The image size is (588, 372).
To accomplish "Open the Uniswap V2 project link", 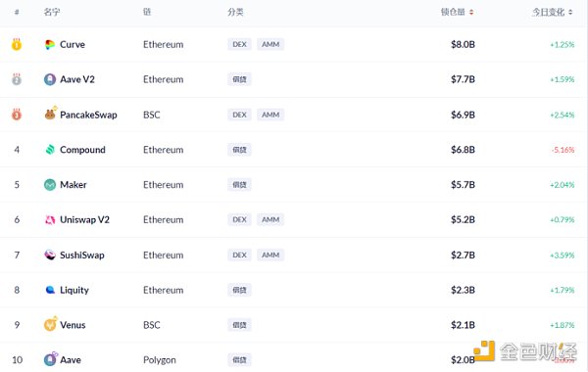I will click(84, 220).
